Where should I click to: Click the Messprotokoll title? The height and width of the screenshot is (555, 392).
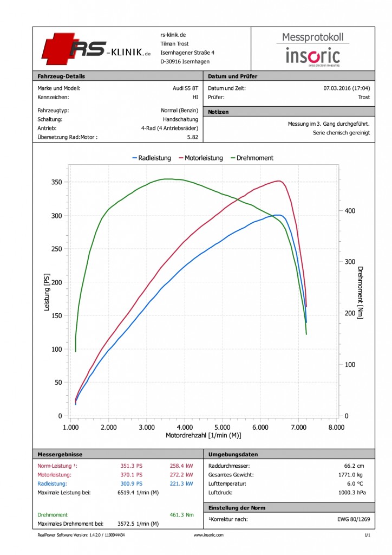tap(313, 37)
